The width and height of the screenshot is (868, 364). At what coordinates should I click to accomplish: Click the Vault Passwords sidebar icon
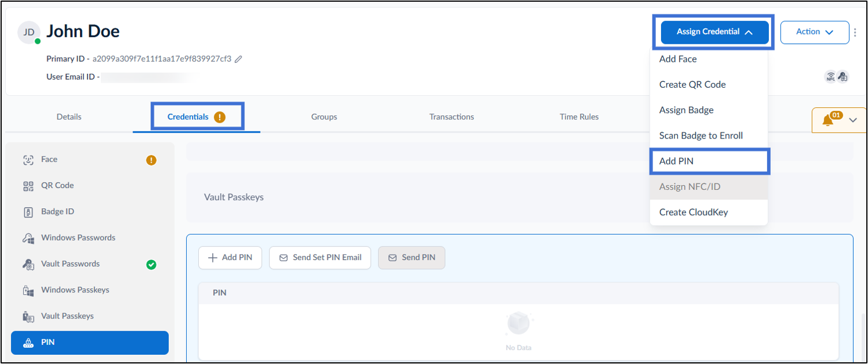[28, 264]
